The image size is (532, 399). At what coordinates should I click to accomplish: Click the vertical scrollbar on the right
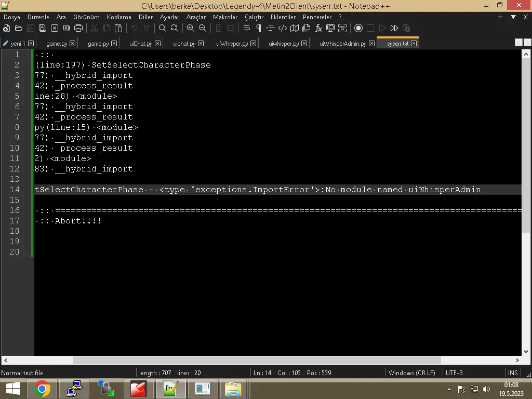[x=527, y=156]
